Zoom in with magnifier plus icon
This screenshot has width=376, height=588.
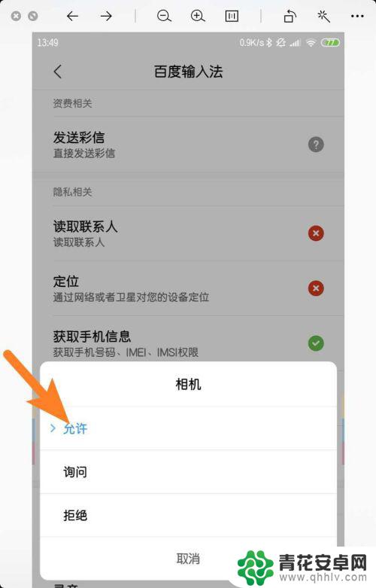(x=198, y=16)
